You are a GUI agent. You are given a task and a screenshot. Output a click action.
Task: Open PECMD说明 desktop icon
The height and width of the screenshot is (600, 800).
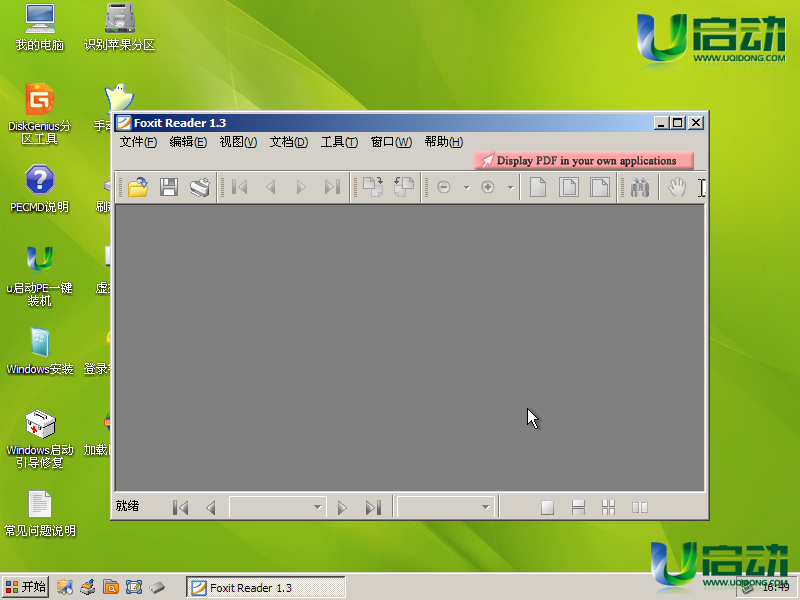39,189
